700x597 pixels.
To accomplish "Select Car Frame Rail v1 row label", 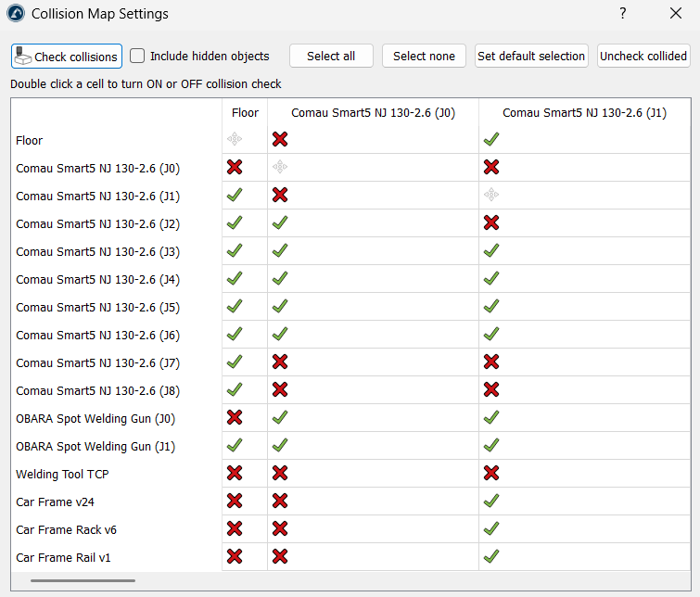I will tap(63, 557).
